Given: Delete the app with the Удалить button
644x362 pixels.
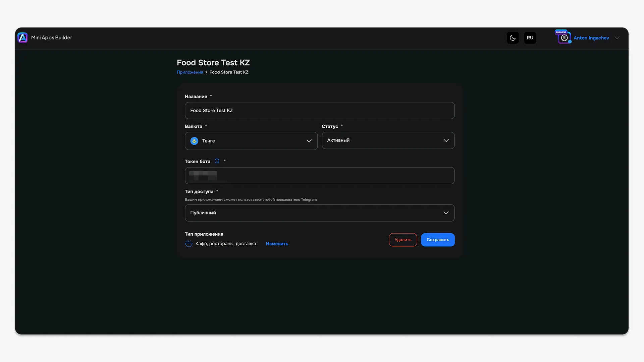Looking at the screenshot, I should [403, 240].
